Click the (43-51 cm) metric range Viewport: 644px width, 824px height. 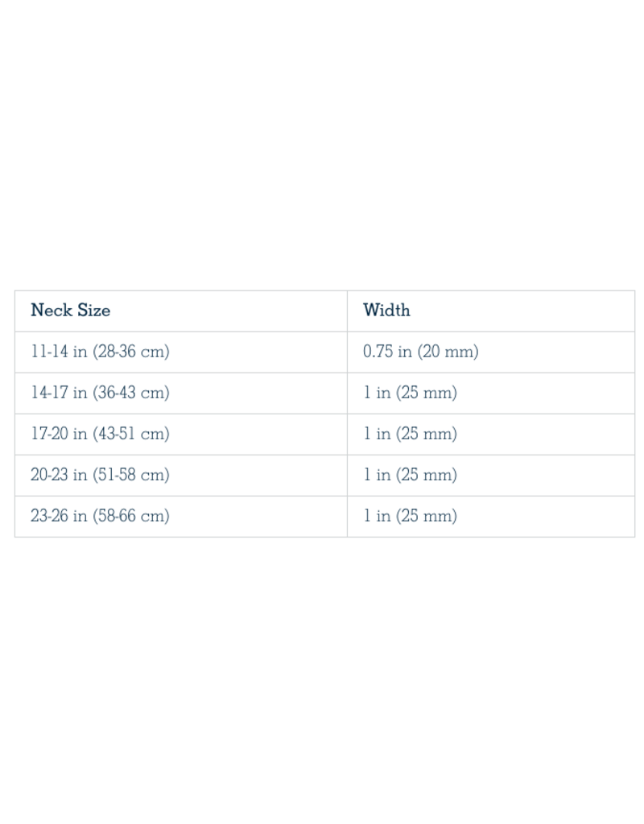coord(131,434)
